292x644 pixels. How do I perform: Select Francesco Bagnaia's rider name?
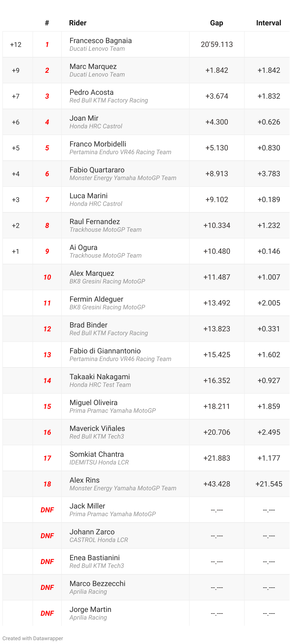[x=101, y=40]
